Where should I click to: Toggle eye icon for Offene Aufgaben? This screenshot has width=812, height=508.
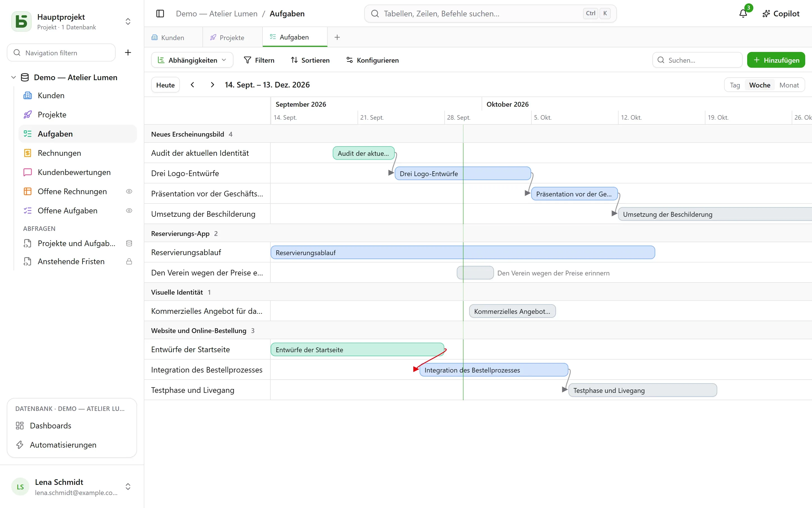point(129,210)
